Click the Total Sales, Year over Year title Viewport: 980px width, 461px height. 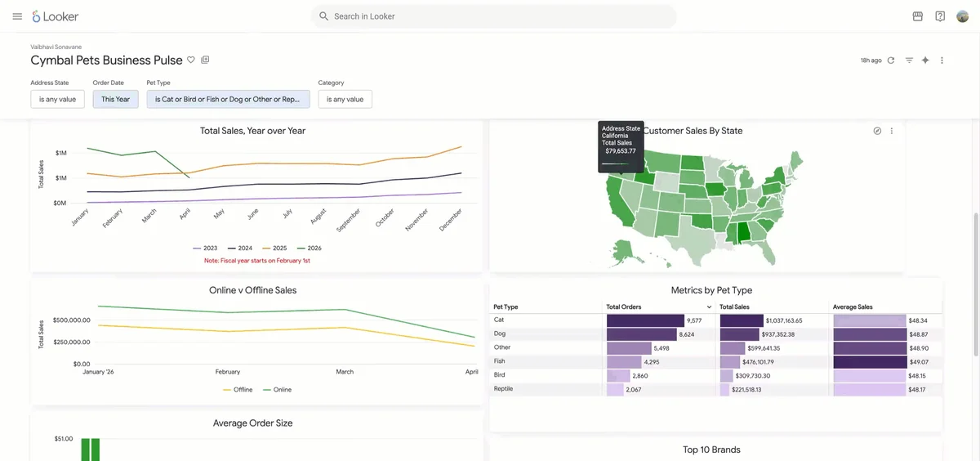click(x=252, y=131)
